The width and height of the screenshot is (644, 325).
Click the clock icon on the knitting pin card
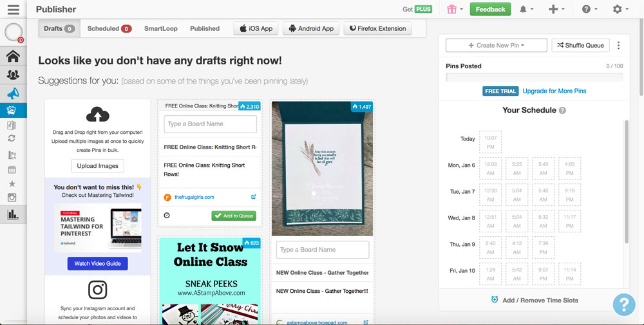click(167, 215)
